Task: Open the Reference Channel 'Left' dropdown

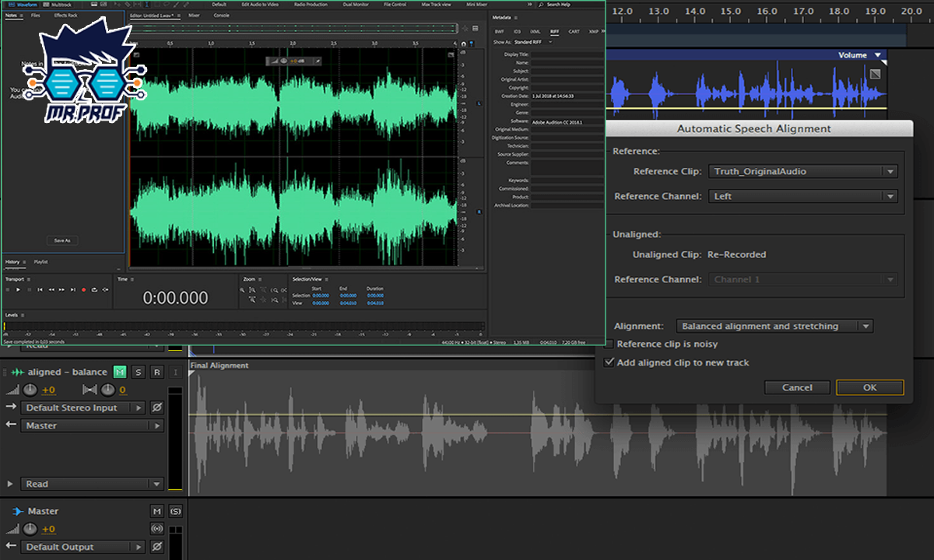Action: 802,196
